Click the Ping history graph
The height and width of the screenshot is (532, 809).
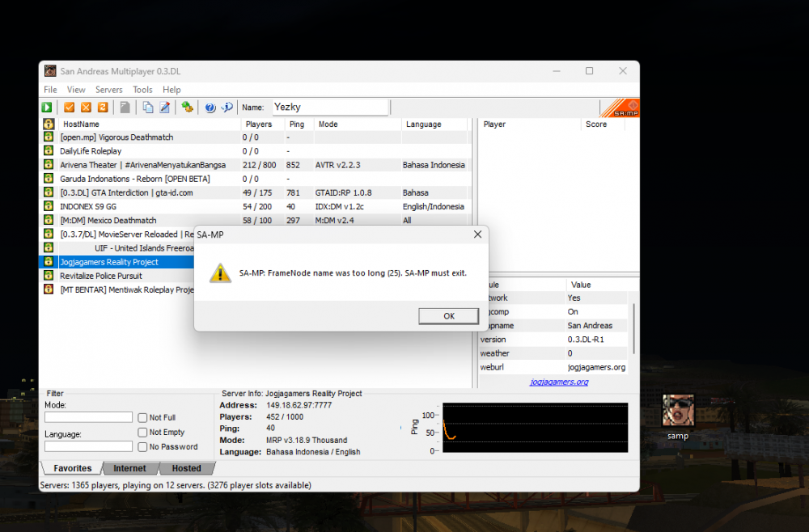coord(535,428)
